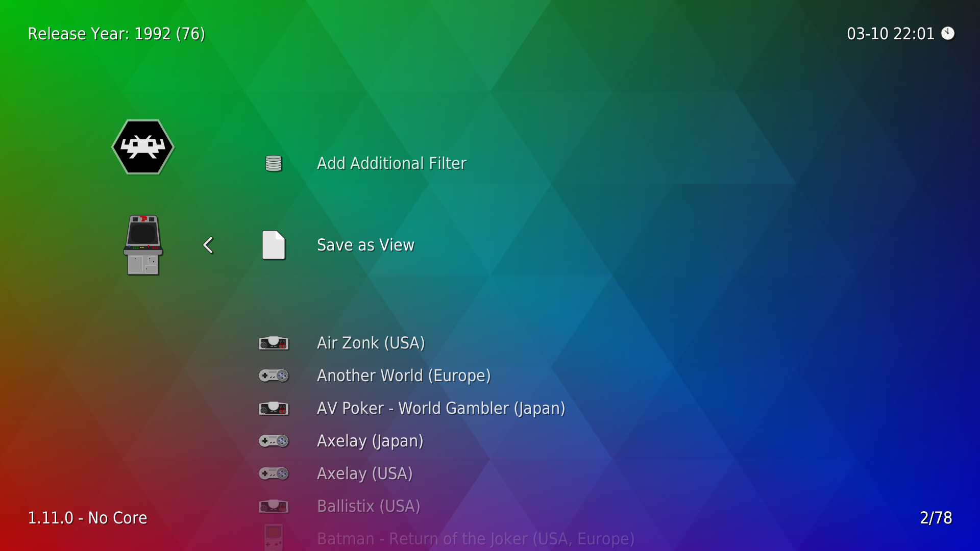The height and width of the screenshot is (551, 980).
Task: Click the Game Boy icon beside Batman entry
Action: [274, 538]
